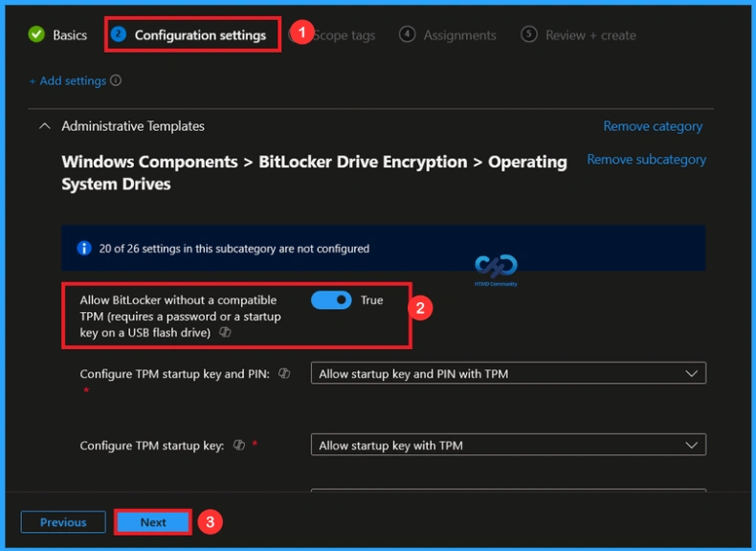756x551 pixels.
Task: Click Remove subcategory link
Action: coord(647,160)
